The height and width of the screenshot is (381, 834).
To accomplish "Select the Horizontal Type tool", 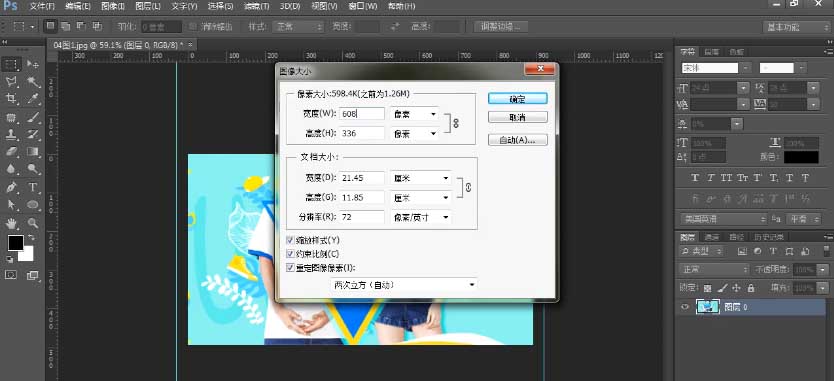I will point(32,187).
